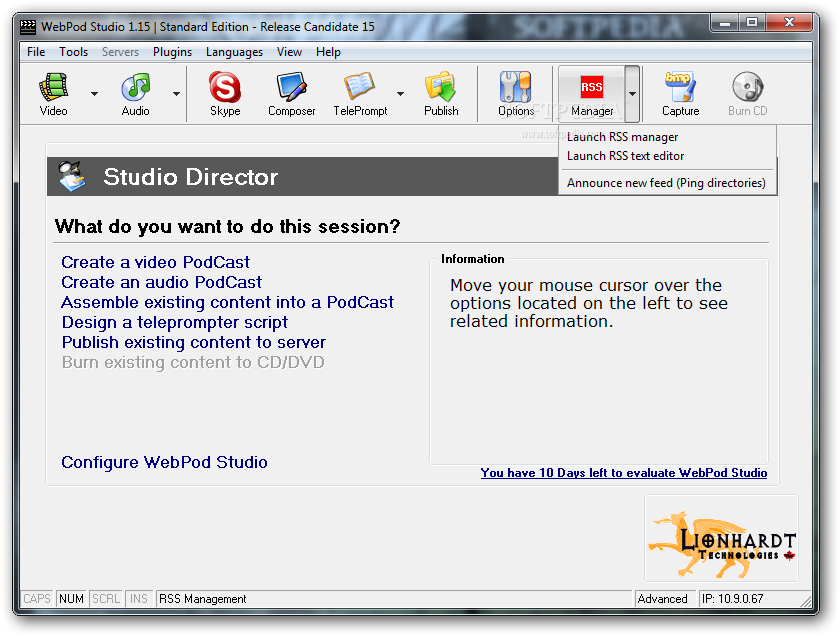The width and height of the screenshot is (840, 636).
Task: Maximize the WebPod Studio window
Action: 752,23
